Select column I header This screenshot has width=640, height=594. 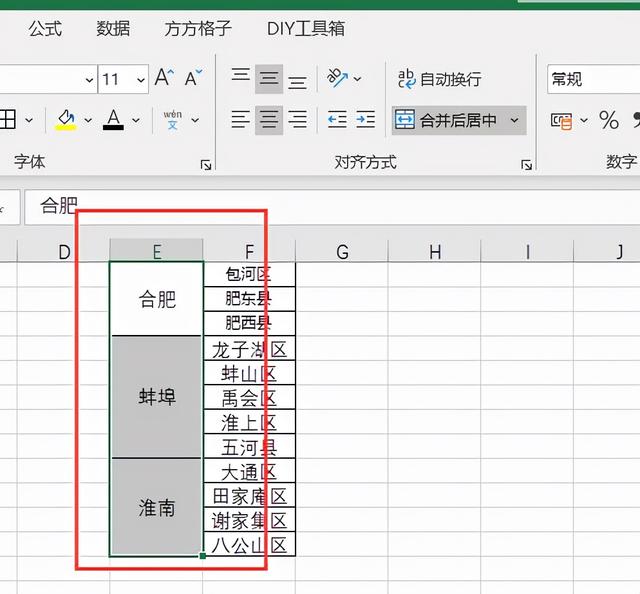point(527,251)
